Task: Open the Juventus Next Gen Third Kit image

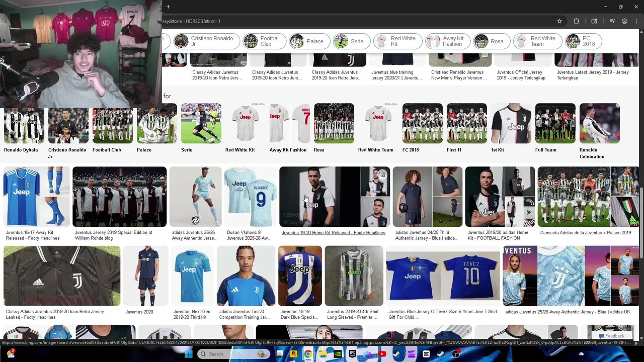Action: [192, 276]
